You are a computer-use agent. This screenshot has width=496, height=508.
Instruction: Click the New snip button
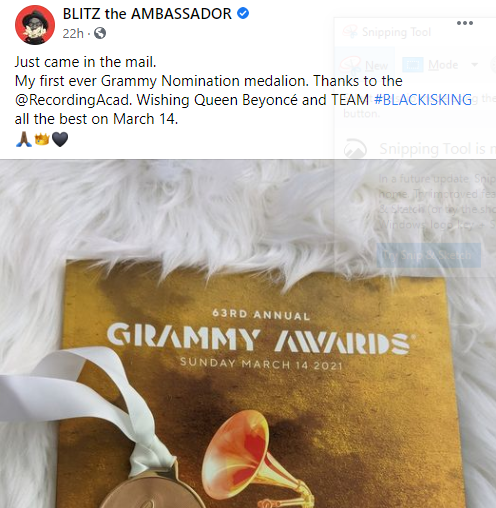point(364,65)
